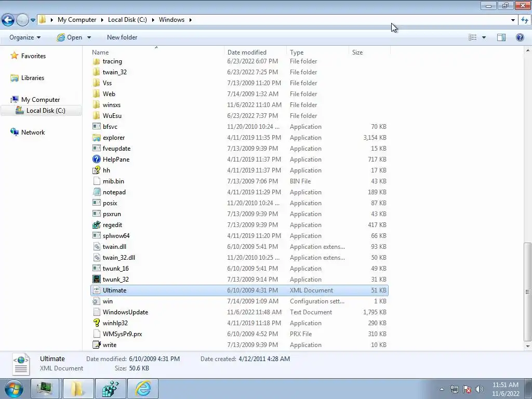Select the Web folder icon
This screenshot has height=399, width=532.
tap(96, 94)
